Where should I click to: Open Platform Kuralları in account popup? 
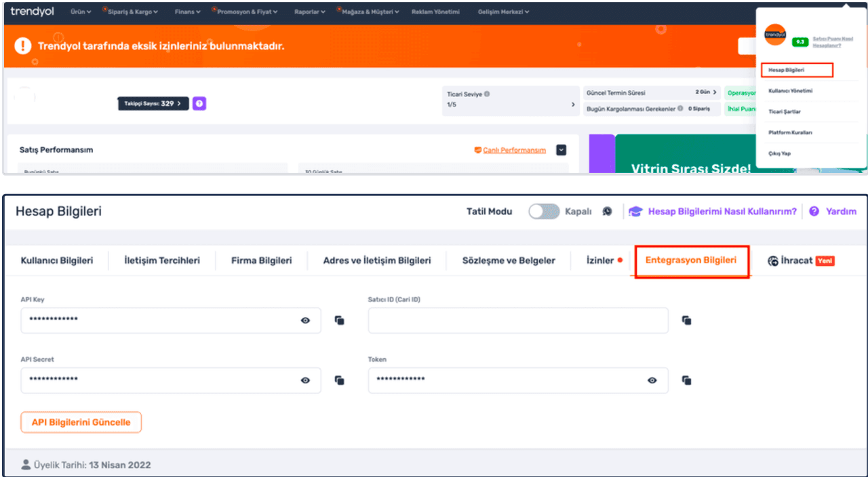click(790, 132)
